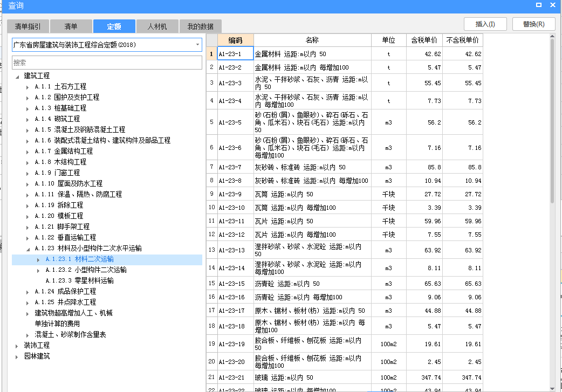Select code cell A1-23-17
The width and height of the screenshot is (562, 392).
(x=236, y=311)
